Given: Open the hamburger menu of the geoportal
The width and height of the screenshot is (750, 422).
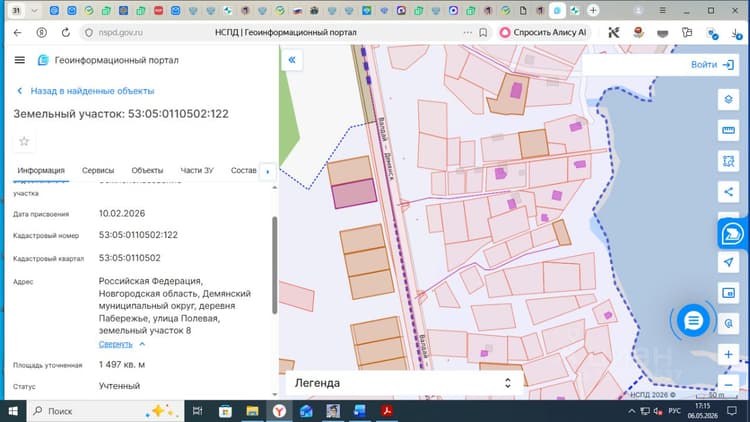Looking at the screenshot, I should point(20,60).
